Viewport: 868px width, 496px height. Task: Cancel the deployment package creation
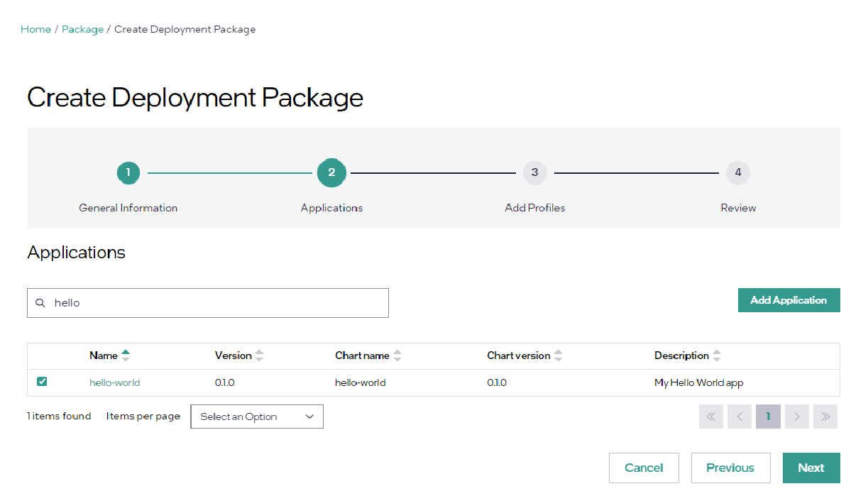pyautogui.click(x=644, y=468)
